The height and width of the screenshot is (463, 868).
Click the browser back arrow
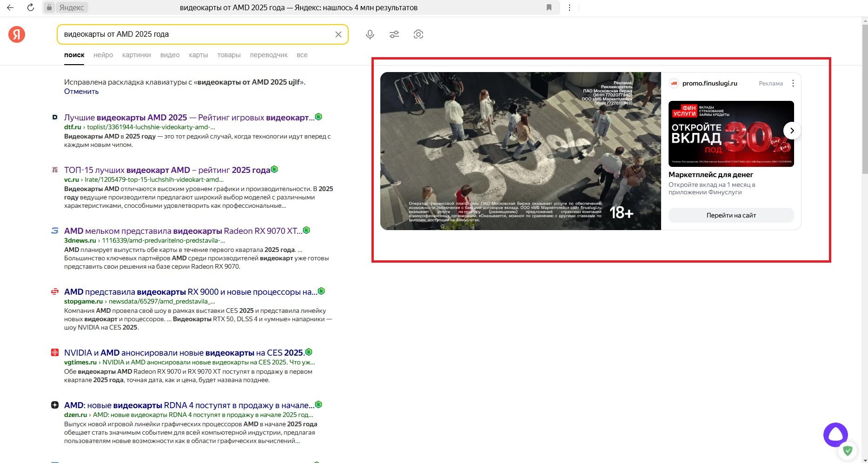pyautogui.click(x=10, y=7)
